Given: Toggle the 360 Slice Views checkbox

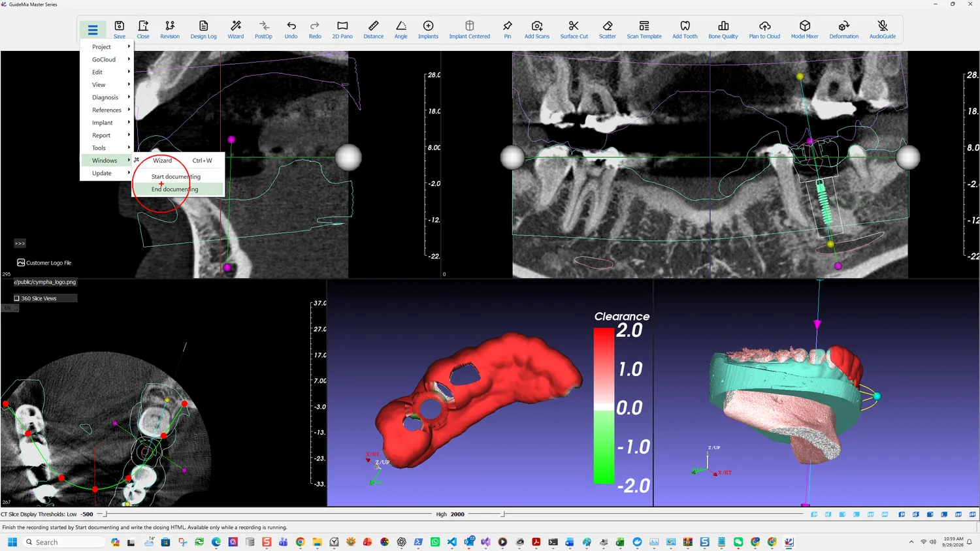Looking at the screenshot, I should 17,298.
